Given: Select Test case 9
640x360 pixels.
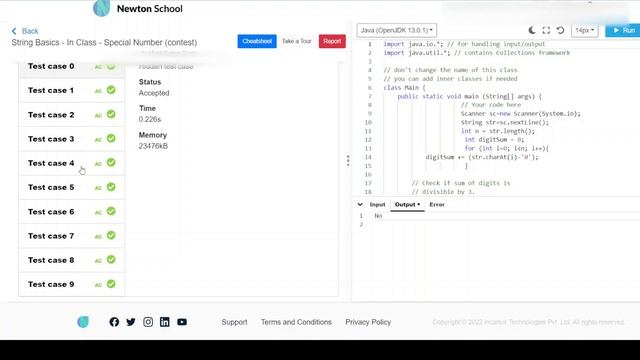Looking at the screenshot, I should [71, 284].
